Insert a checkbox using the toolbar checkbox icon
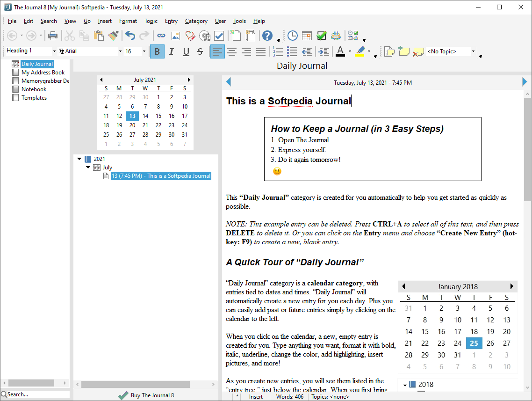Viewport: 532px width, 401px height. (x=219, y=36)
